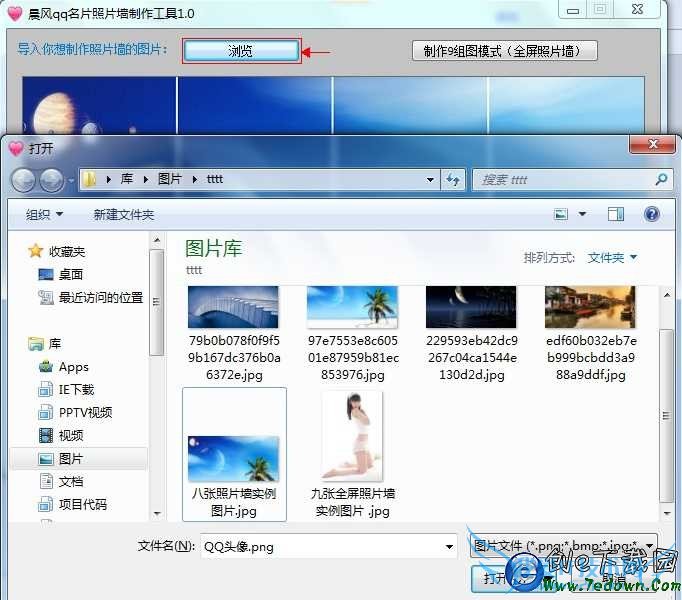682x600 pixels.
Task: Click the heart icon in the main window title
Action: 15,13
